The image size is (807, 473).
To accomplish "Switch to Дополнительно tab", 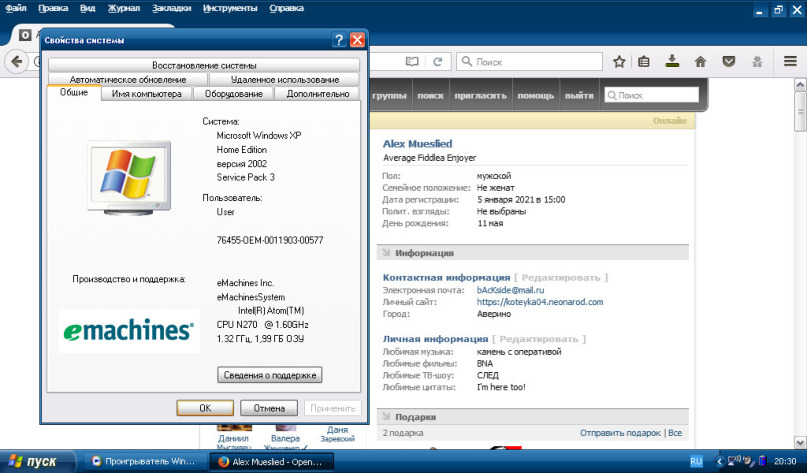I will click(318, 94).
